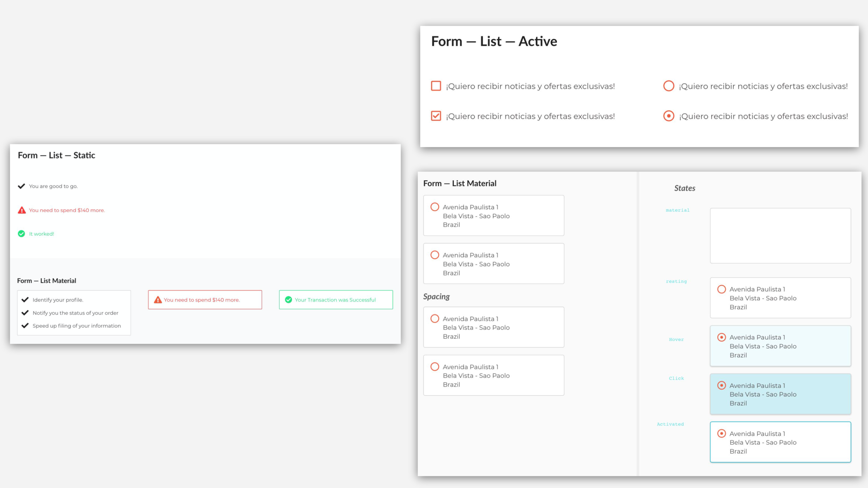
Task: Select the first address radio under Form — List Material
Action: tap(435, 207)
